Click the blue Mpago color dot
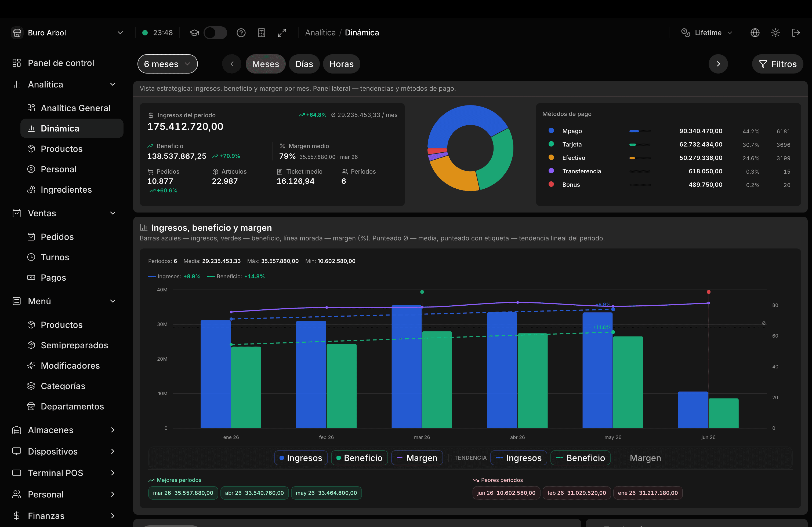The width and height of the screenshot is (812, 527). (551, 131)
